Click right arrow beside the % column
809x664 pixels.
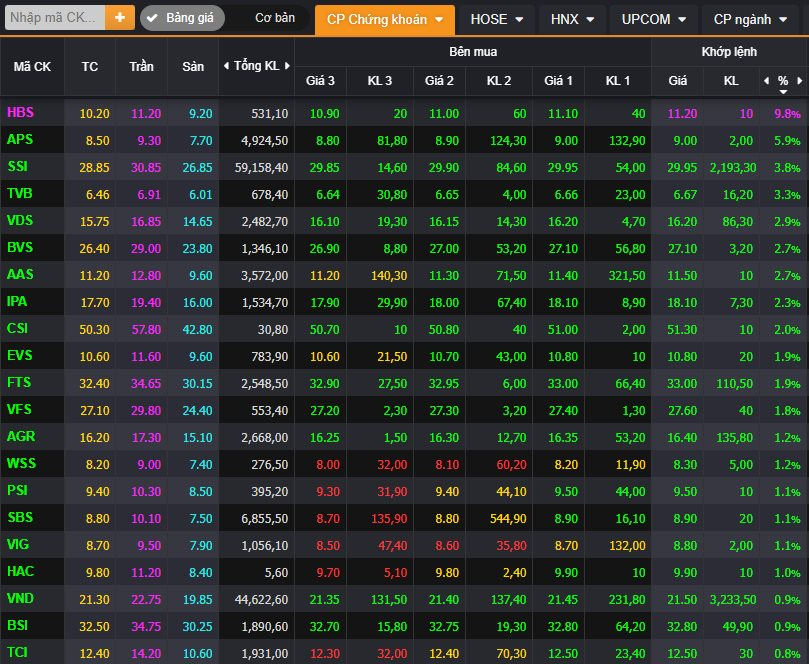(x=801, y=80)
